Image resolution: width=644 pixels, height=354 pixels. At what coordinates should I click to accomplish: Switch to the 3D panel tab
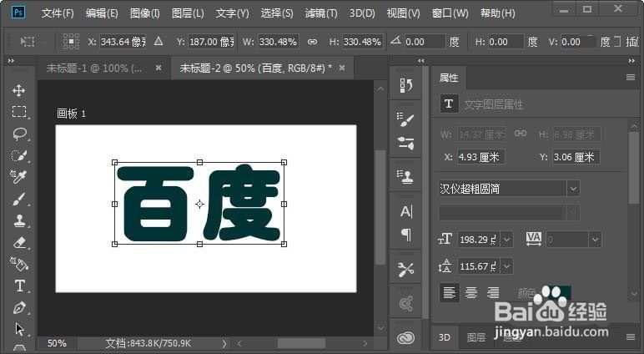point(445,337)
